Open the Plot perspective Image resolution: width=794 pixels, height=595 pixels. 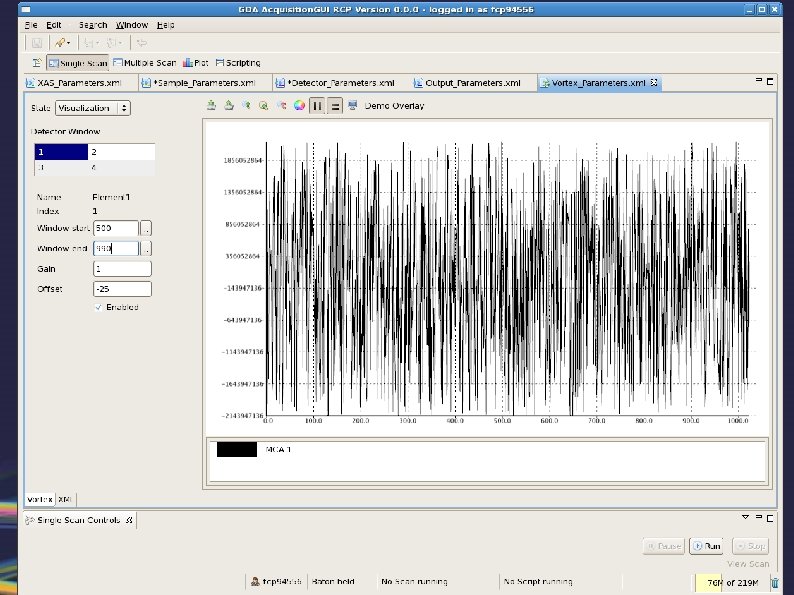click(x=196, y=62)
